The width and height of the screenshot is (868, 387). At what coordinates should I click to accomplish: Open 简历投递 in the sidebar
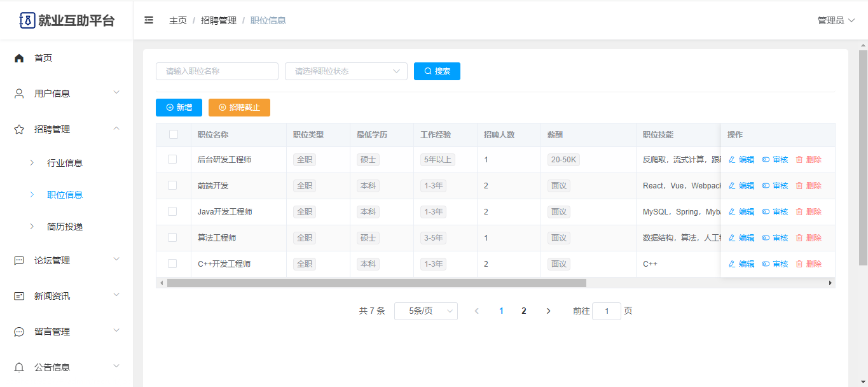click(x=65, y=227)
